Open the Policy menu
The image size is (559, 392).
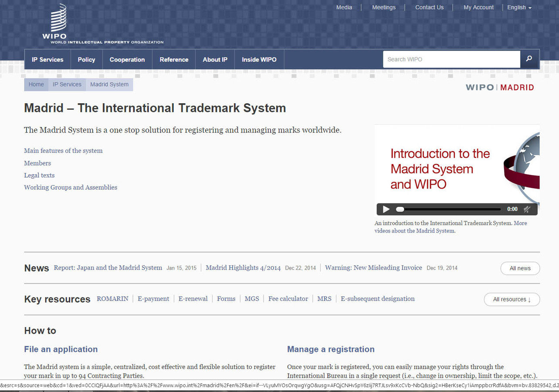point(86,60)
